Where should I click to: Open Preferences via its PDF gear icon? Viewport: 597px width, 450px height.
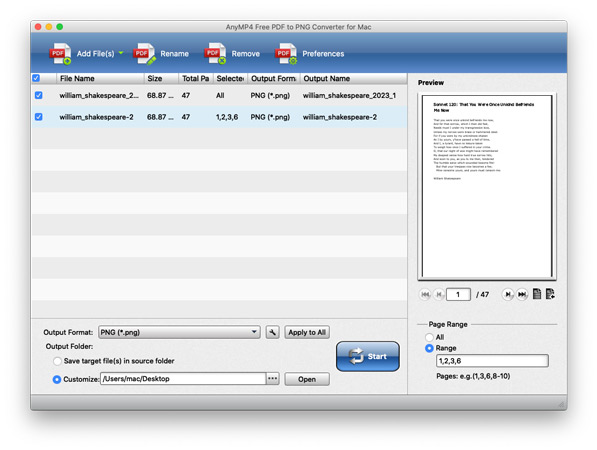click(286, 54)
